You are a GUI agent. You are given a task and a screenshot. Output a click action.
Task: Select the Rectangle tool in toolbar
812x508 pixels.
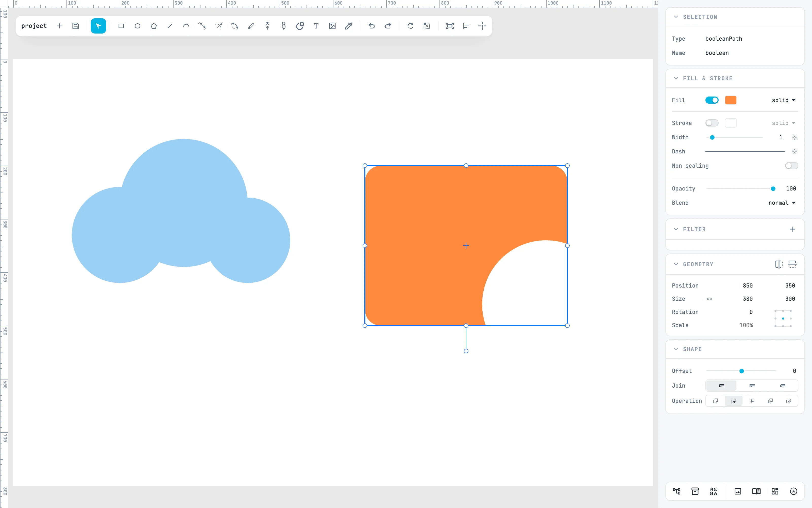(121, 26)
